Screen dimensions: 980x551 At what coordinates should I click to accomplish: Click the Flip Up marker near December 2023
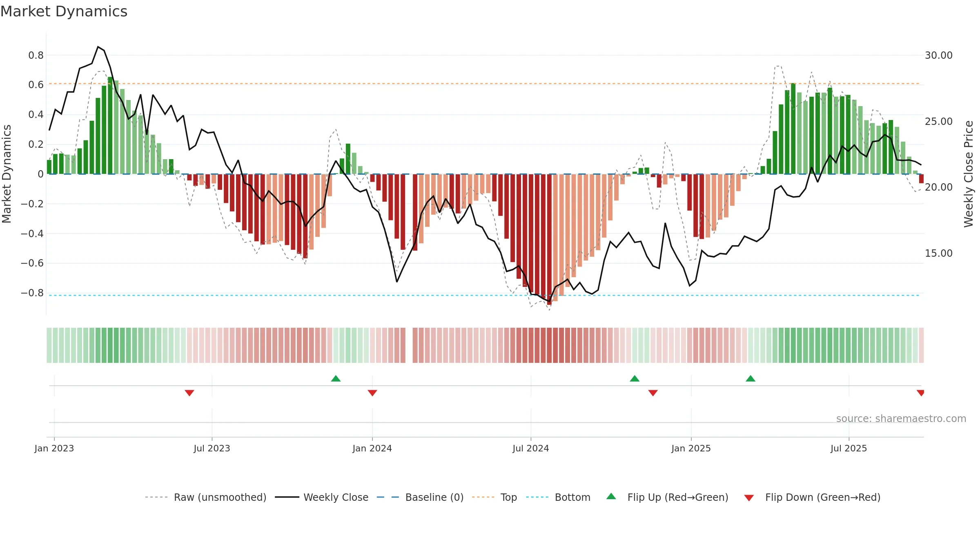(336, 378)
